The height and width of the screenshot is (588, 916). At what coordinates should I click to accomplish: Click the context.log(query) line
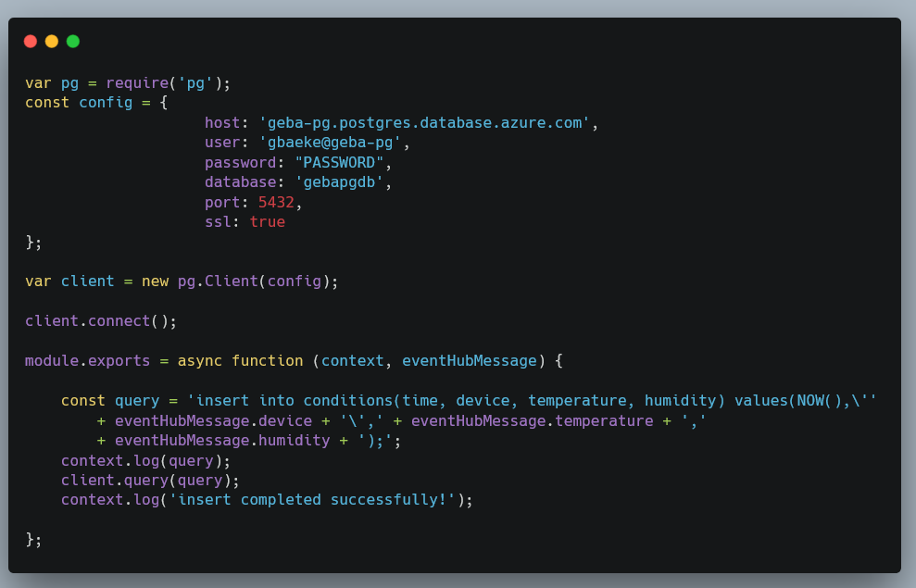[x=146, y=461]
